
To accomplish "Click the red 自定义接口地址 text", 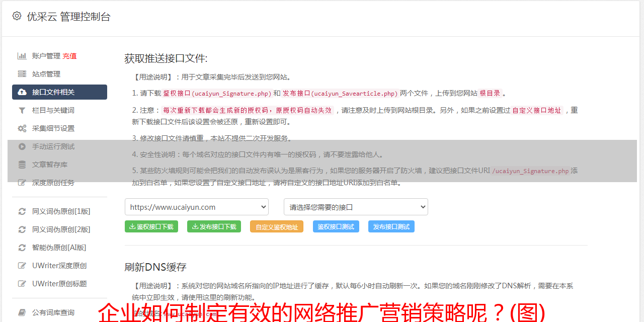I will [x=537, y=110].
